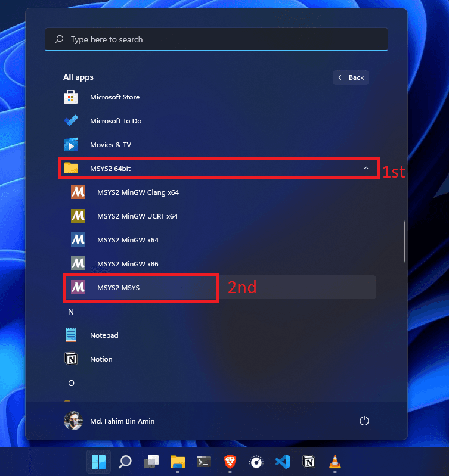Open Movies & TV icon
Screen dimensions: 449x476
pos(71,145)
